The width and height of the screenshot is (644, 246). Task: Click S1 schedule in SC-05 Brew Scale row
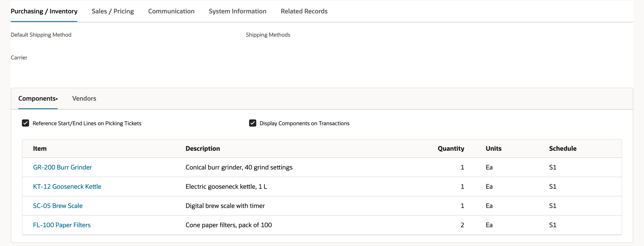pos(553,206)
